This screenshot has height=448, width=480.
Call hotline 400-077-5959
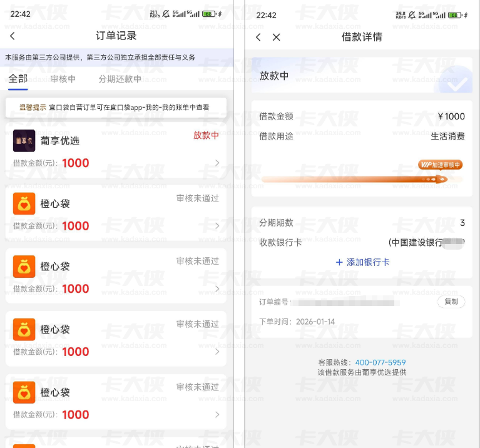380,363
